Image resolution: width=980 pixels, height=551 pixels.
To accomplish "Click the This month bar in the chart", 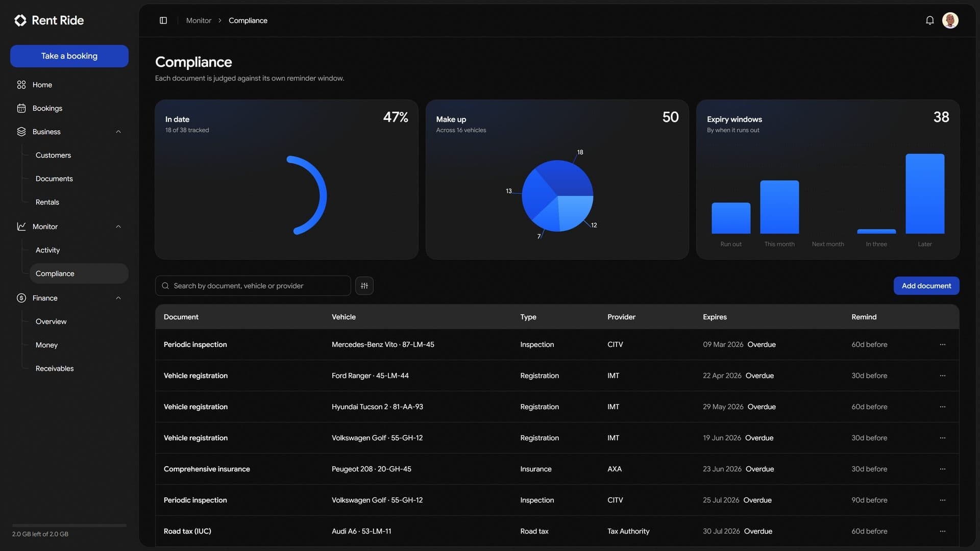I will click(x=779, y=207).
